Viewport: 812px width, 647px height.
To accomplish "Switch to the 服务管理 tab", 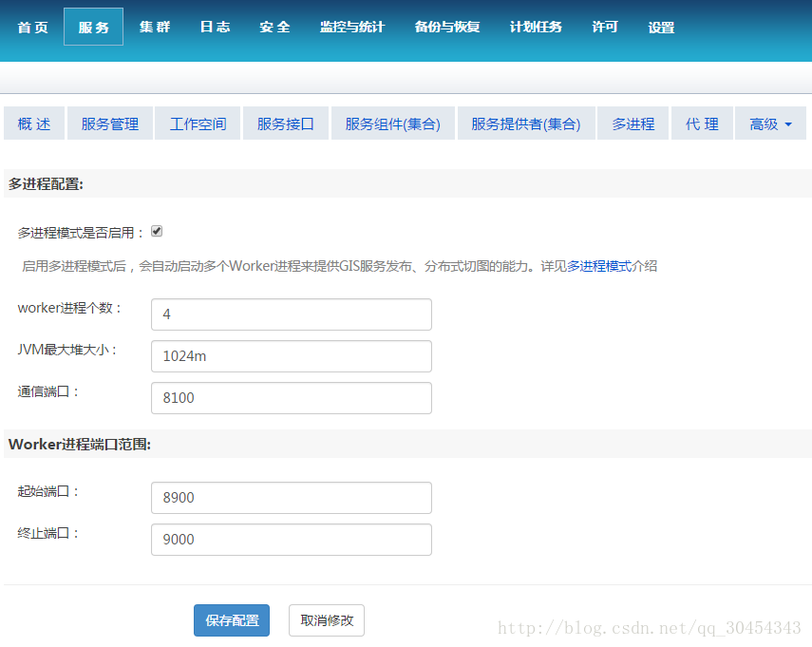I will pos(110,124).
